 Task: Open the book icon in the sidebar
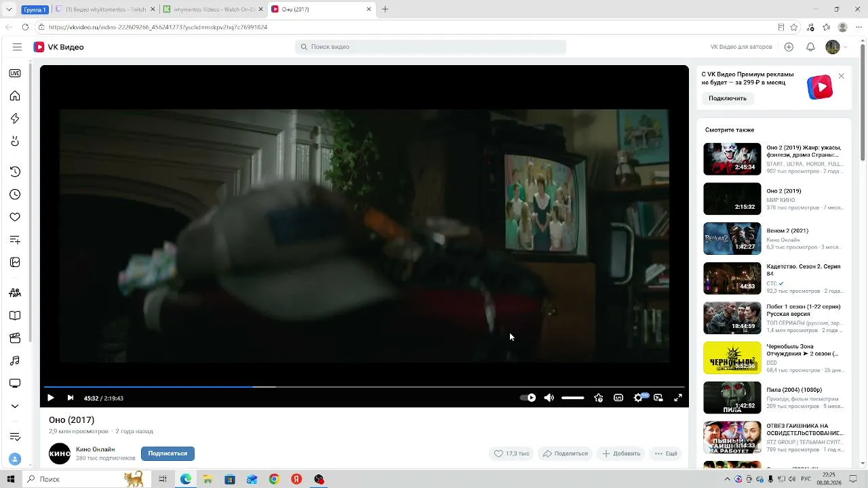15,316
